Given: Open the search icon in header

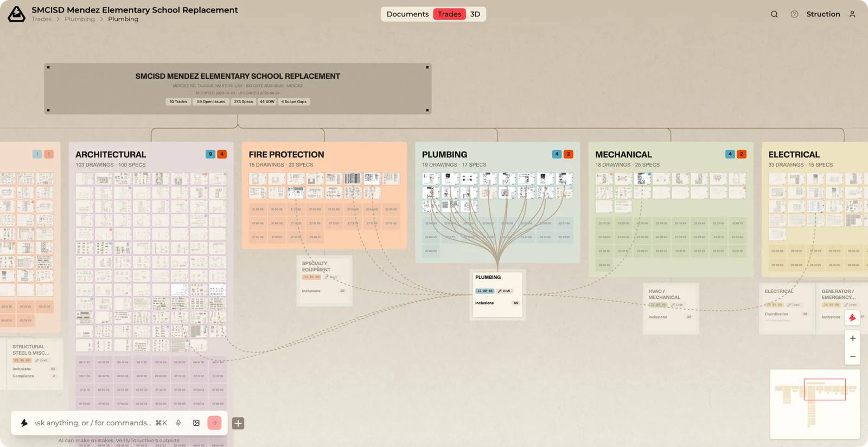Looking at the screenshot, I should [x=774, y=14].
